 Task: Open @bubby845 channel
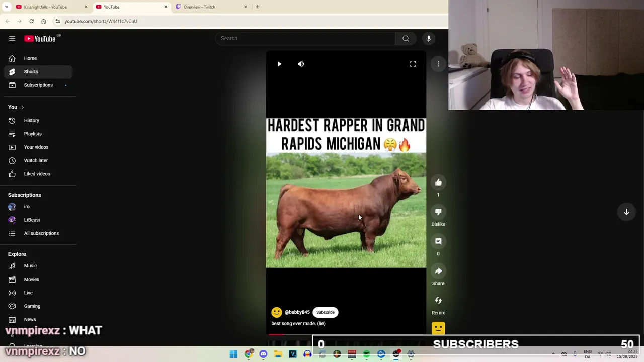click(297, 312)
